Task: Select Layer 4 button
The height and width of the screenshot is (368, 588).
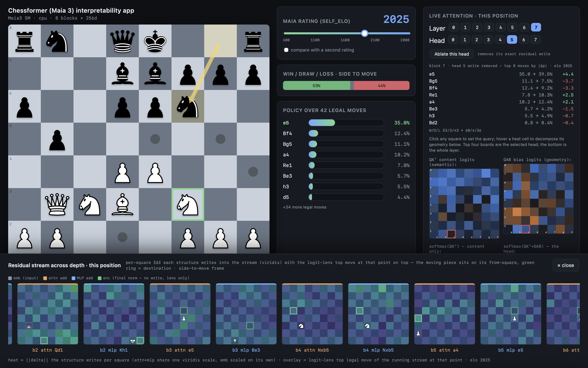Action: tap(501, 27)
